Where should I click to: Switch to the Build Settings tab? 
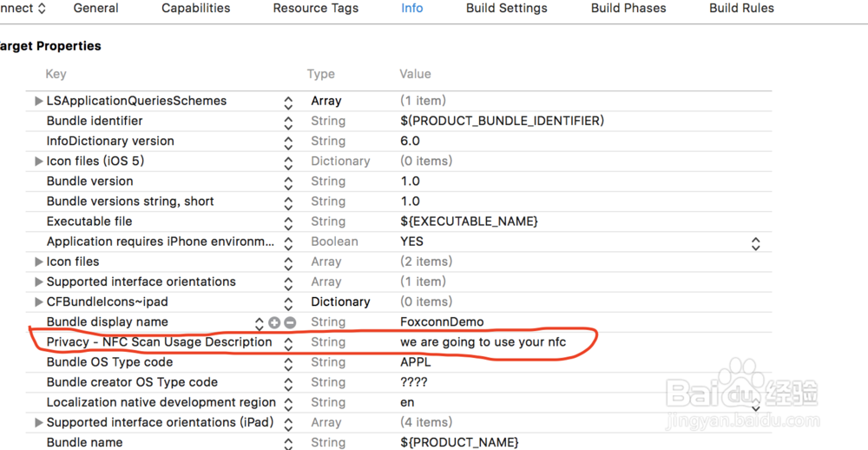pos(507,9)
